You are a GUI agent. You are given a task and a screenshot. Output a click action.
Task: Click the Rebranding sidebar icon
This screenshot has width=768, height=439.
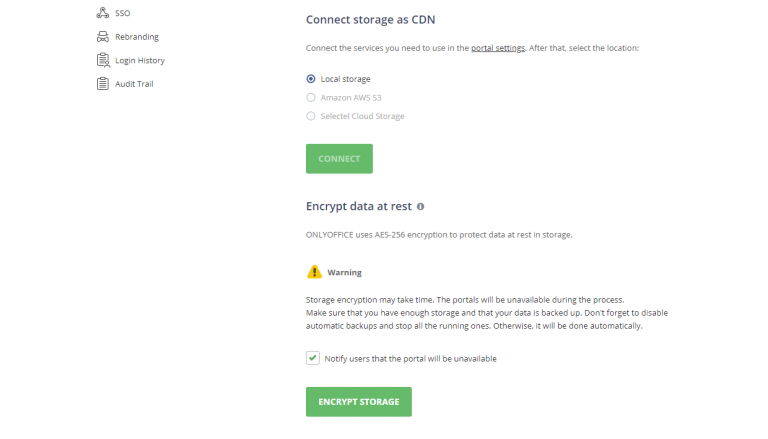tap(102, 37)
